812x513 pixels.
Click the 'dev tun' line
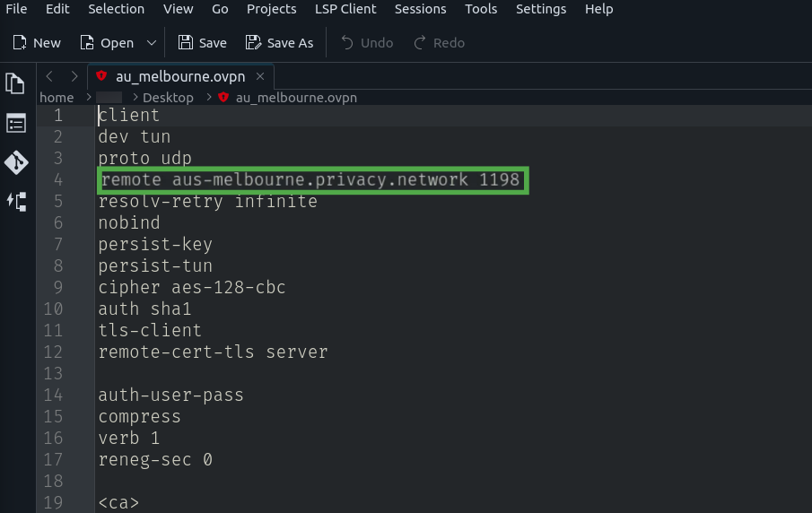click(x=134, y=136)
